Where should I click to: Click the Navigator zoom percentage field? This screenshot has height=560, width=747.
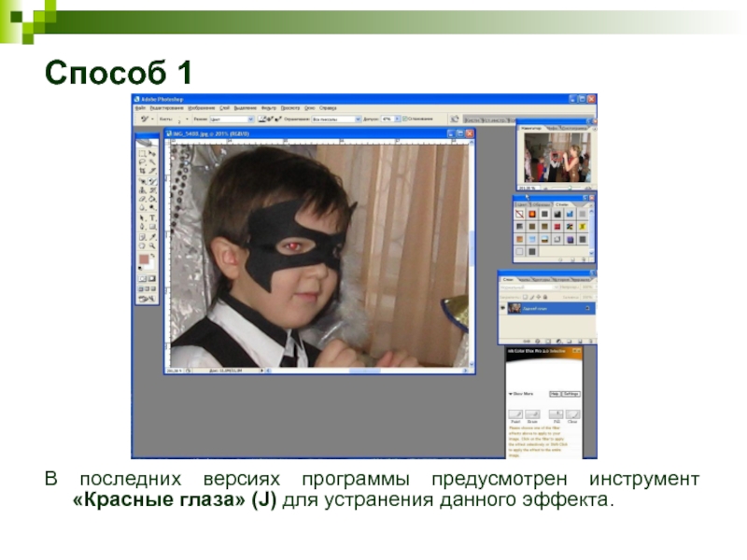(528, 188)
